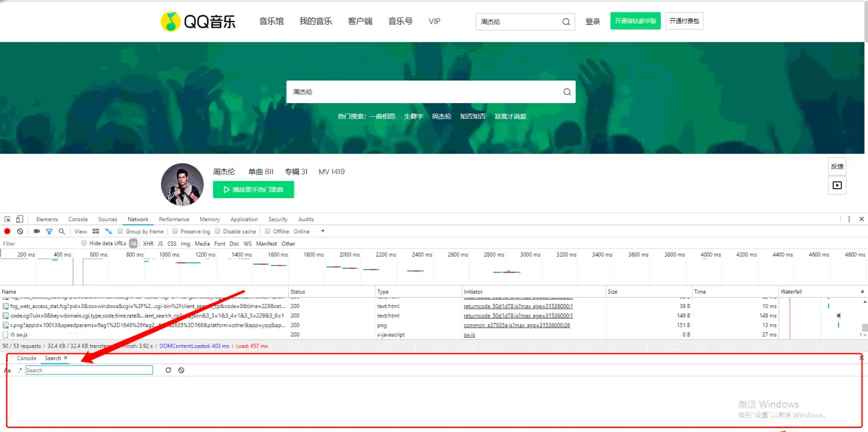Filter requests by CSS
The height and width of the screenshot is (432, 868).
(x=172, y=244)
